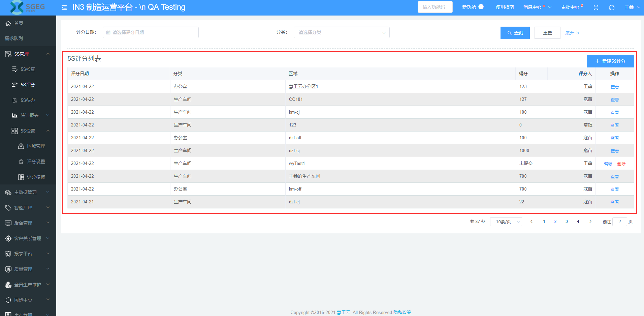The height and width of the screenshot is (316, 644).
Task: Open 消息中心 in top bar
Action: coord(533,7)
